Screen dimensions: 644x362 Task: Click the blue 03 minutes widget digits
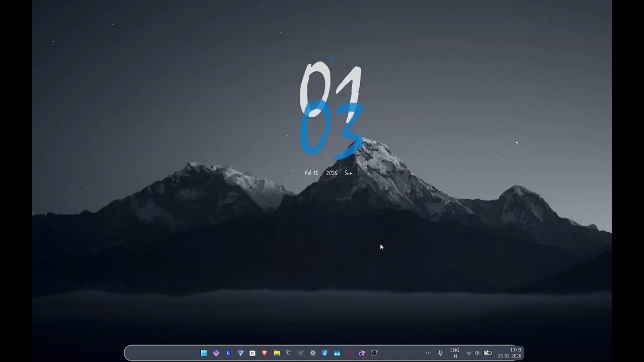[x=331, y=130]
